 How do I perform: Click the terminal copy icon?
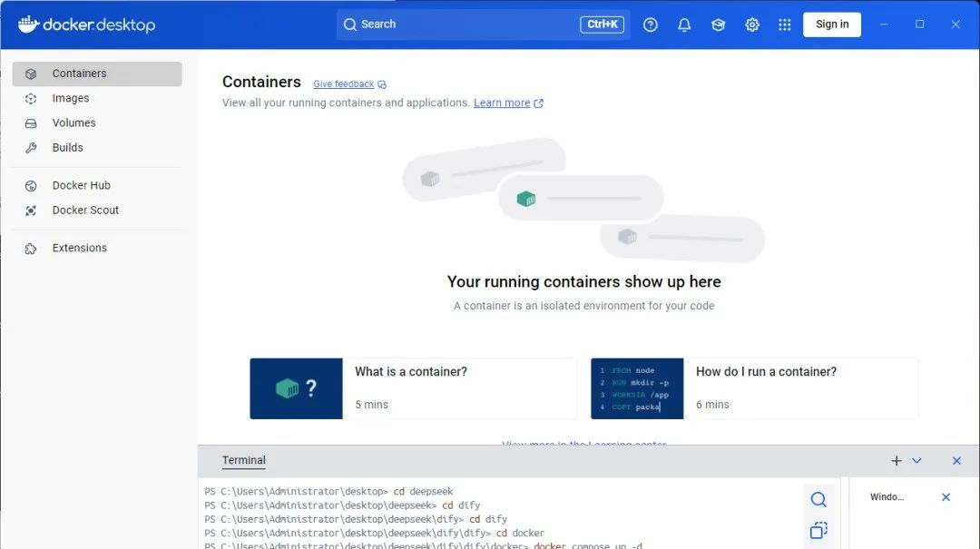click(x=818, y=530)
